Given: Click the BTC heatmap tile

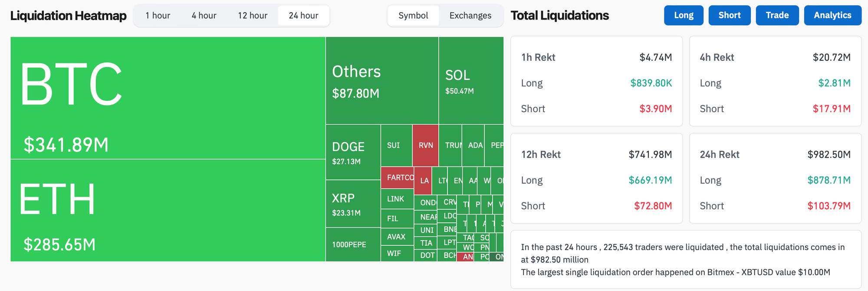Looking at the screenshot, I should [x=168, y=98].
